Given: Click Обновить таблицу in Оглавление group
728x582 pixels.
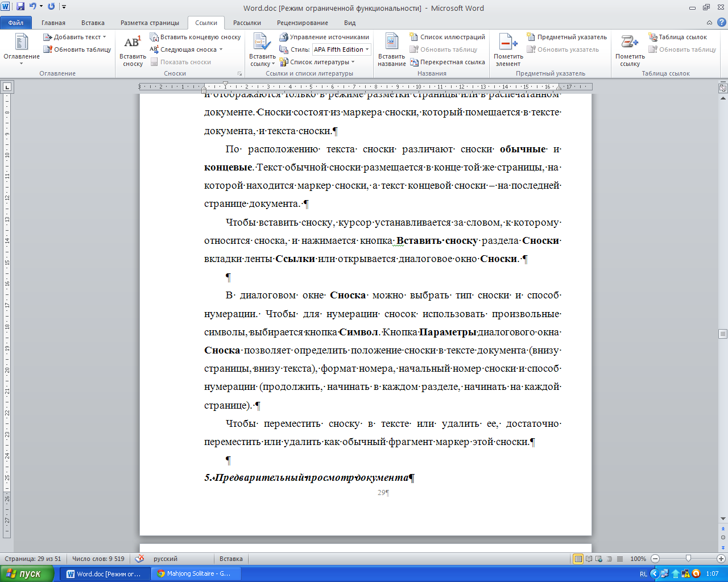Looking at the screenshot, I should point(77,49).
